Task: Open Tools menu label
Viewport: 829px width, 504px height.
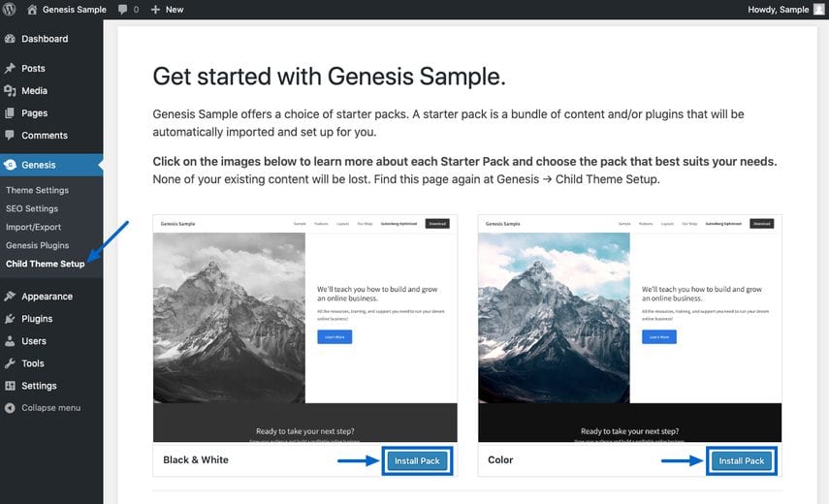Action: click(33, 362)
